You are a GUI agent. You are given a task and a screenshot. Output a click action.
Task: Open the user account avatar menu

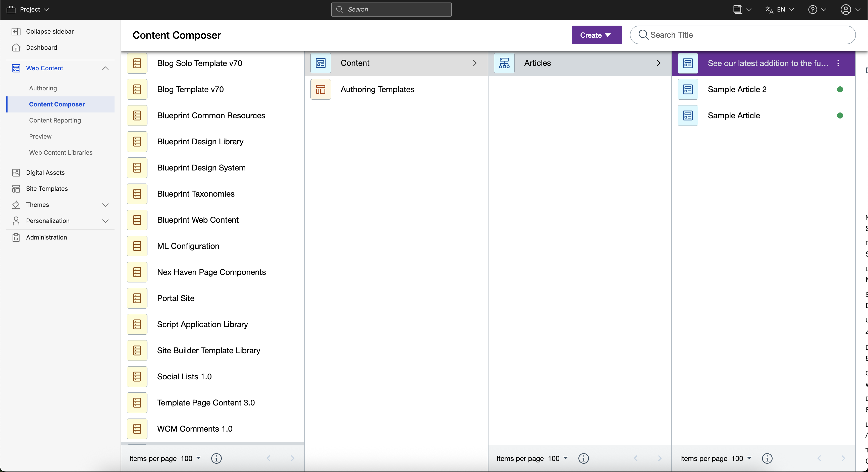847,10
